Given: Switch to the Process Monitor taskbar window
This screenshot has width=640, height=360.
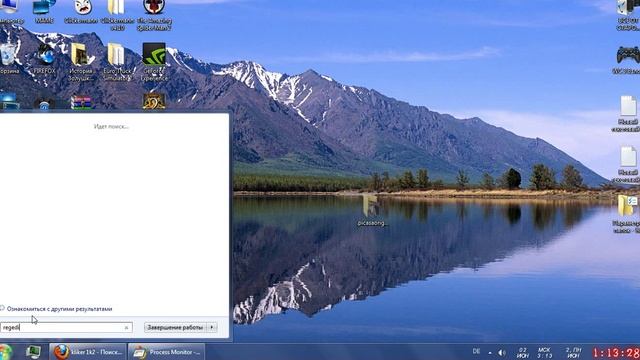Looking at the screenshot, I should tap(166, 352).
